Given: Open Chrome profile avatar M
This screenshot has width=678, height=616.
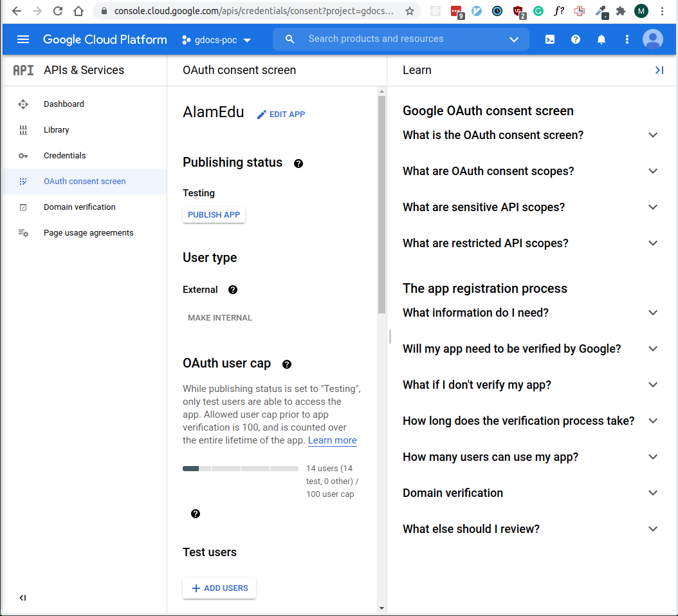Looking at the screenshot, I should pyautogui.click(x=641, y=11).
